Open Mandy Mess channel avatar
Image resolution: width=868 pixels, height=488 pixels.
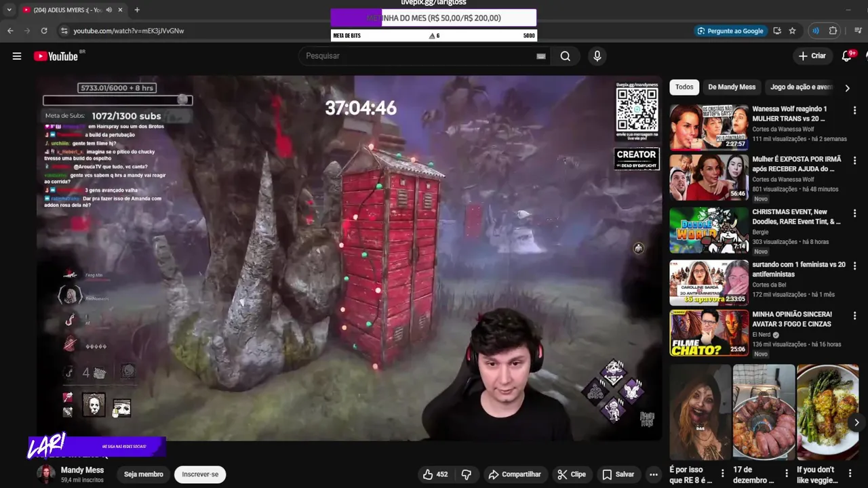47,474
